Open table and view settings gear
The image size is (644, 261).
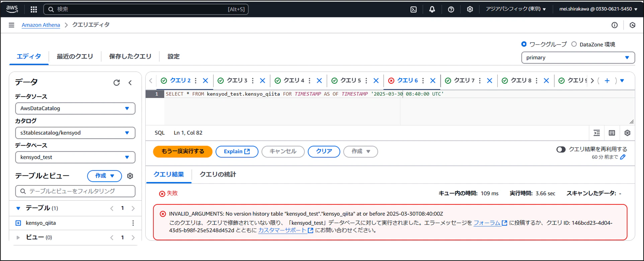coord(130,176)
